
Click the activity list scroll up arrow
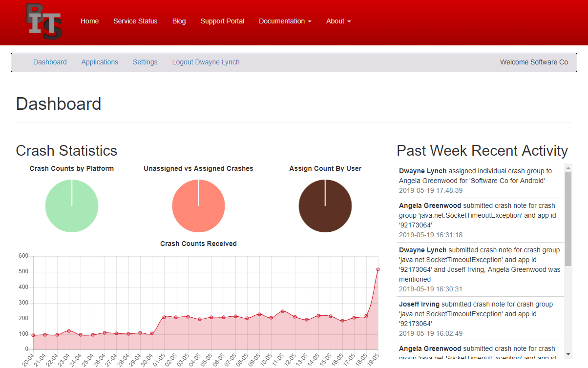[568, 168]
